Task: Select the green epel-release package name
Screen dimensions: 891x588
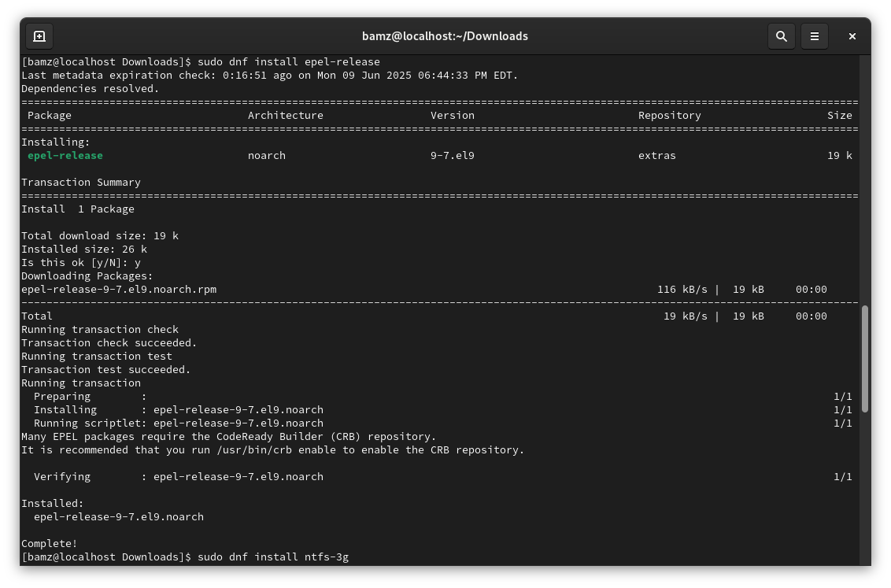Action: click(65, 156)
